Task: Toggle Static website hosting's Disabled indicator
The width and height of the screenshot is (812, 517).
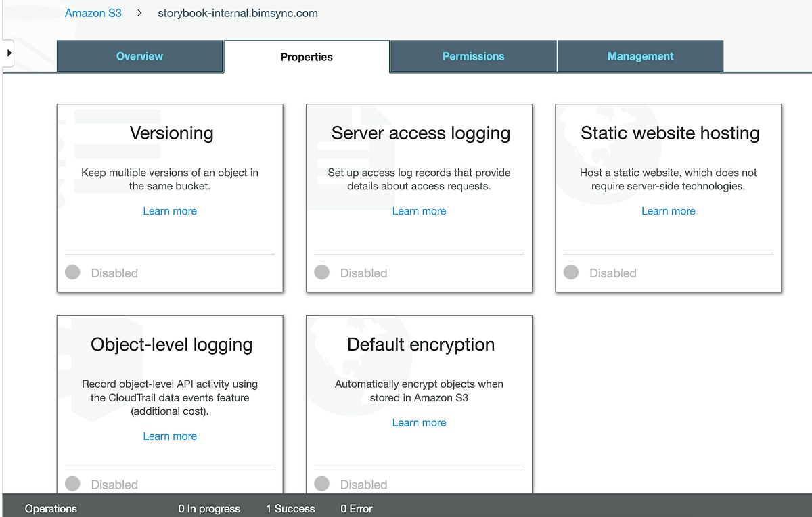Action: click(x=571, y=272)
